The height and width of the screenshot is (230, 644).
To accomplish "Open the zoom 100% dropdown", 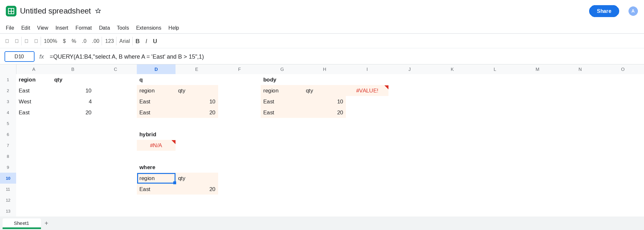I will click(50, 41).
